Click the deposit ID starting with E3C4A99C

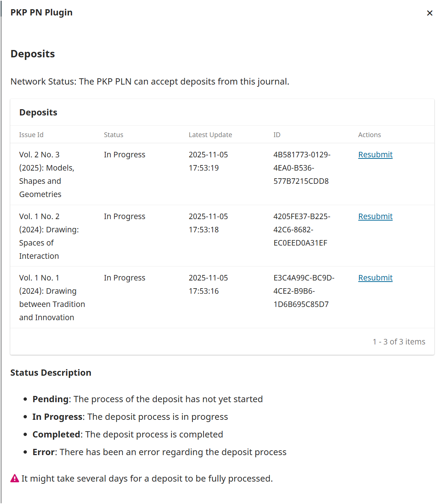pos(304,291)
